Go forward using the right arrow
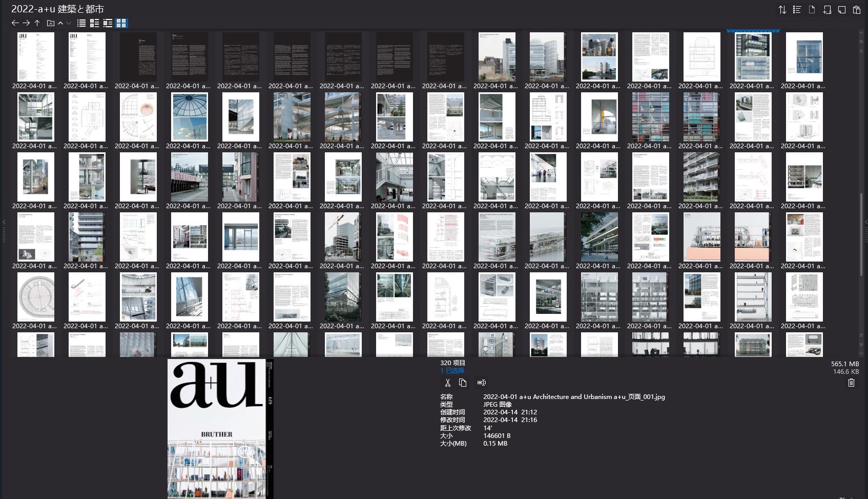The image size is (868, 499). coord(26,23)
